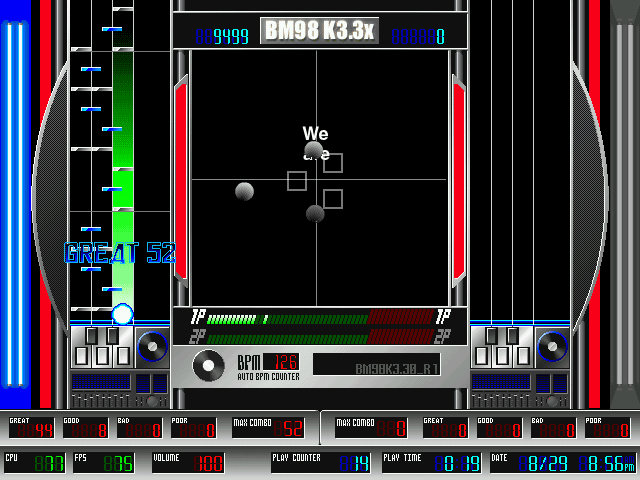Click the 2P groove gauge bar
The height and width of the screenshot is (480, 640).
[320, 338]
